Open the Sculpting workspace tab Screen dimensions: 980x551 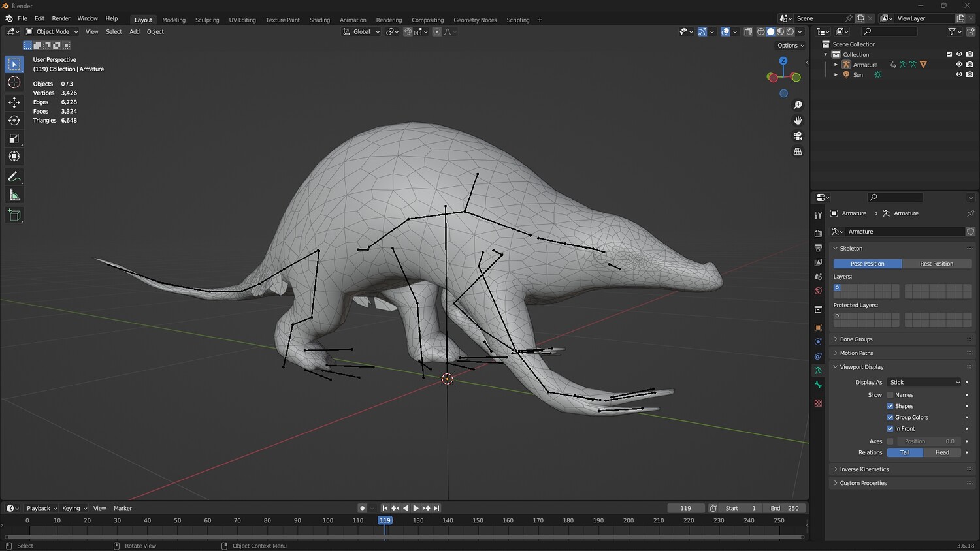coord(207,20)
